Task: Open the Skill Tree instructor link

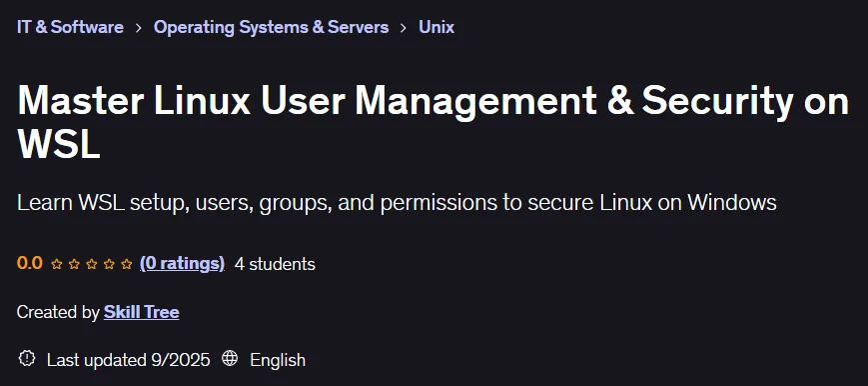Action: point(141,312)
